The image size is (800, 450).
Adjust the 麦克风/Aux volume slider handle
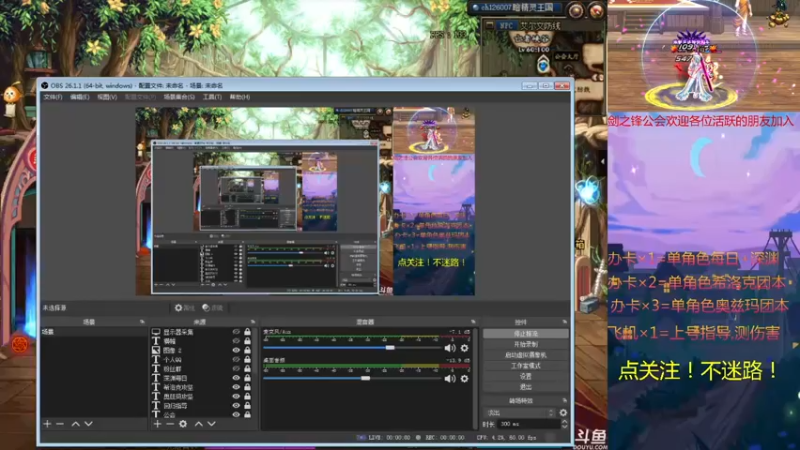390,348
